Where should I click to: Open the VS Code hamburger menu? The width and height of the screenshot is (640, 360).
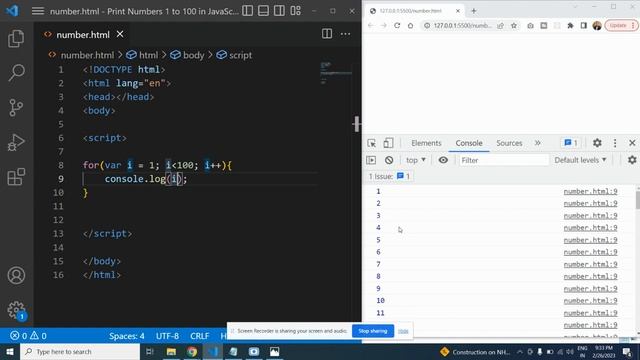pos(38,11)
